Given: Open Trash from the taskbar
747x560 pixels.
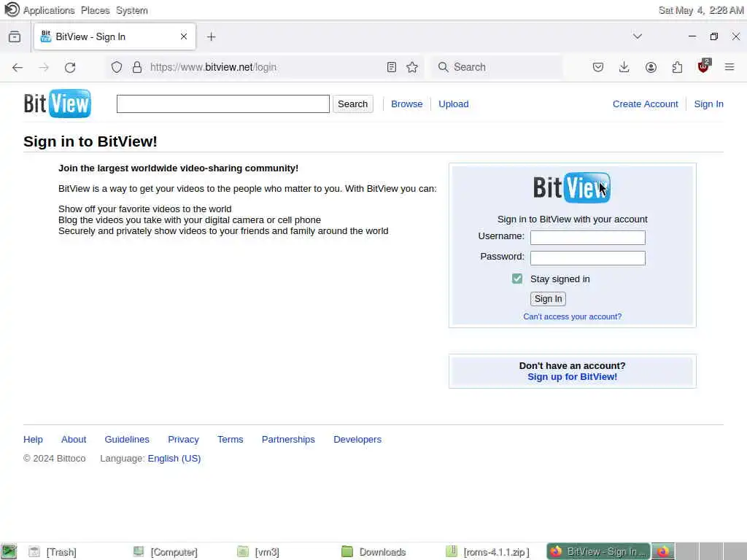Looking at the screenshot, I should [x=53, y=552].
